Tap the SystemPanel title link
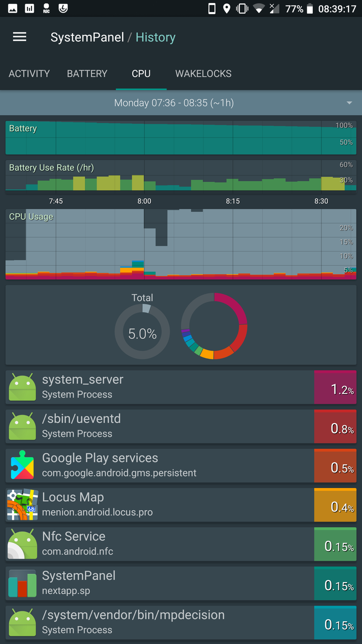Screen dimensions: 362x644 pyautogui.click(x=87, y=37)
